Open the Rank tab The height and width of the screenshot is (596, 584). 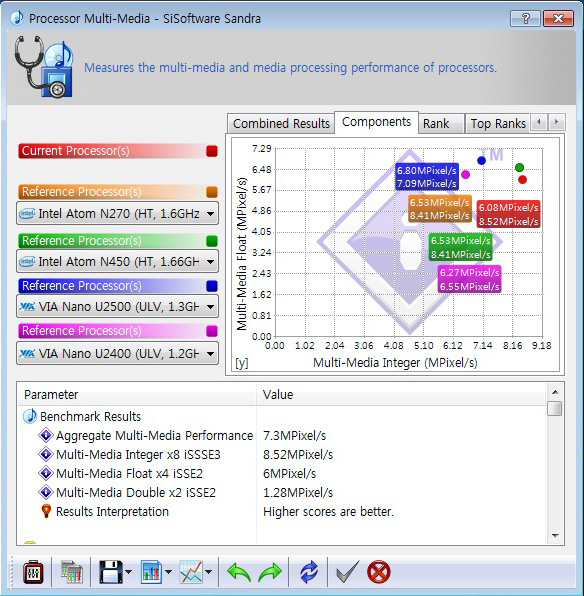(x=441, y=124)
